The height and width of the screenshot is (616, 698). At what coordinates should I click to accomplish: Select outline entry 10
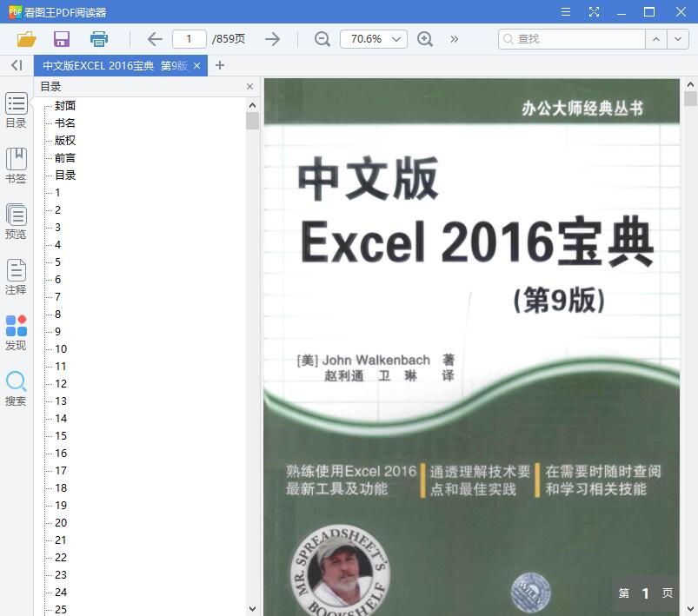61,349
